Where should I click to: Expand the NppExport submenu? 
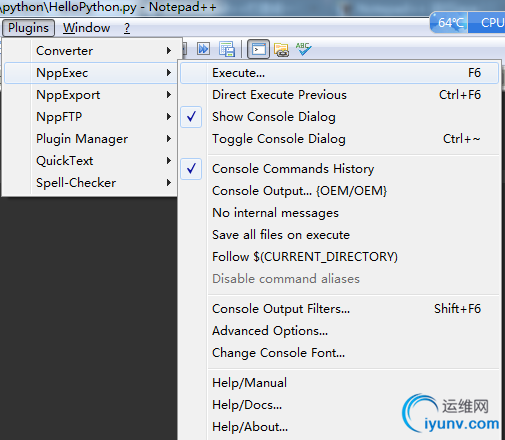coord(91,95)
